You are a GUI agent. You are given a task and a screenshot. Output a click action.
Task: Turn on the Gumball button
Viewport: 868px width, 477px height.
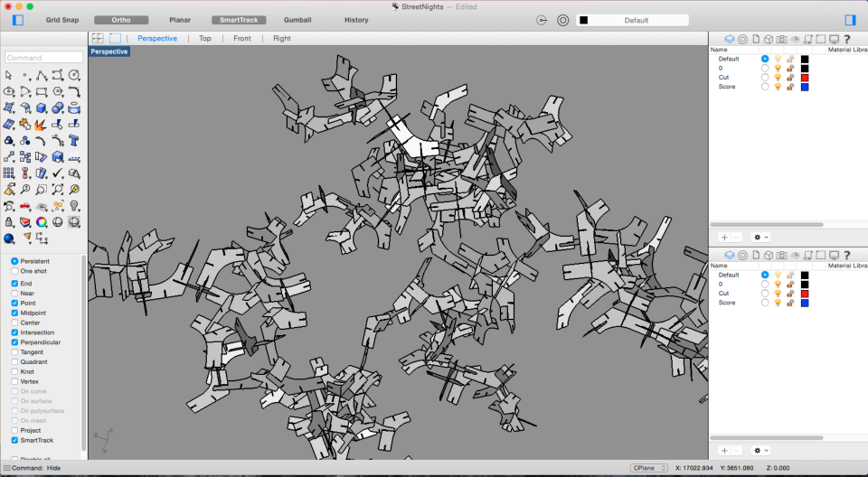(297, 20)
